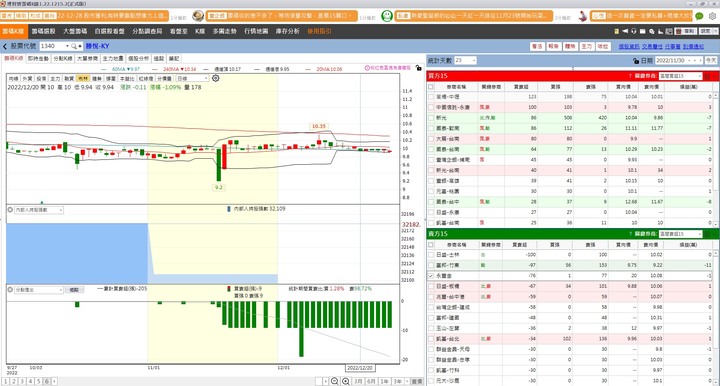Click the red square icon in 買方15 header
This screenshot has width=720, height=386.
pos(707,76)
